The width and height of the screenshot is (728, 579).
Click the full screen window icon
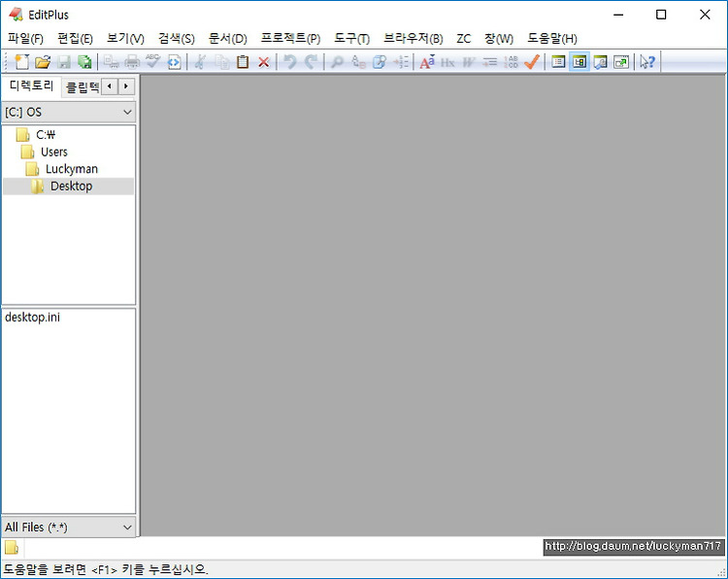[621, 62]
